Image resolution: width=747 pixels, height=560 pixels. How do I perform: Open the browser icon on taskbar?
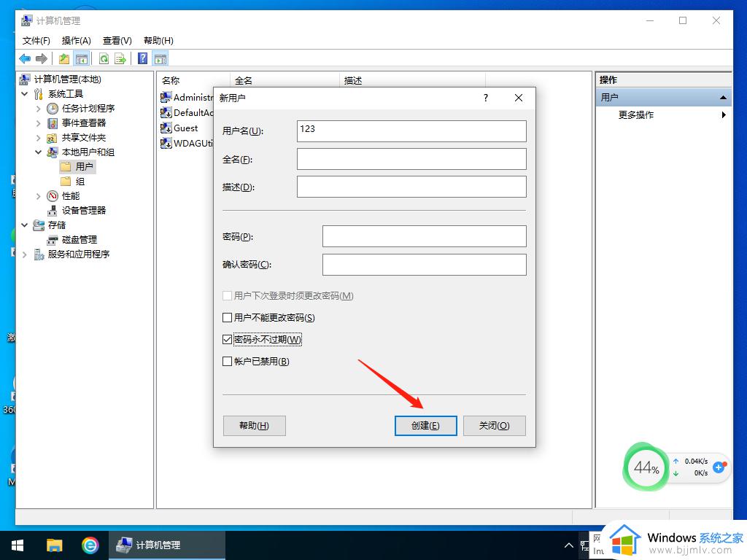90,545
